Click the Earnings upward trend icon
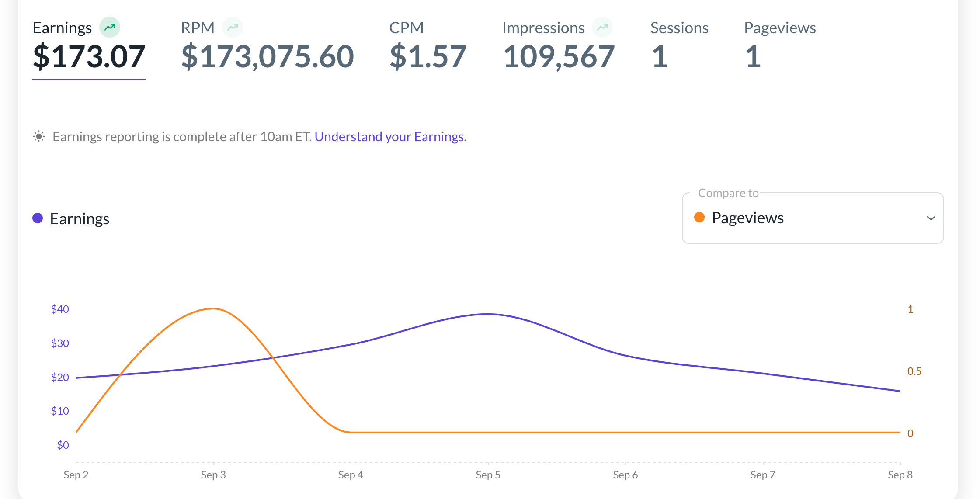The image size is (980, 499). pyautogui.click(x=109, y=27)
